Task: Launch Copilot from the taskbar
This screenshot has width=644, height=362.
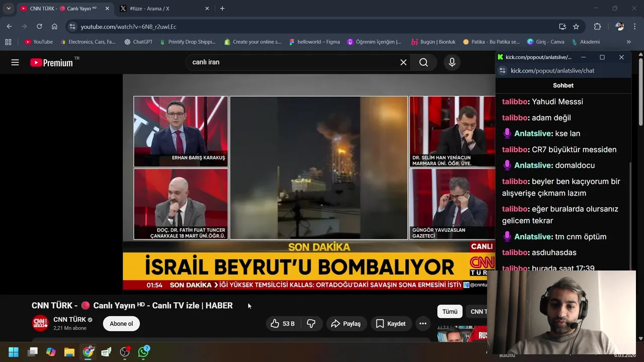Action: [51, 352]
